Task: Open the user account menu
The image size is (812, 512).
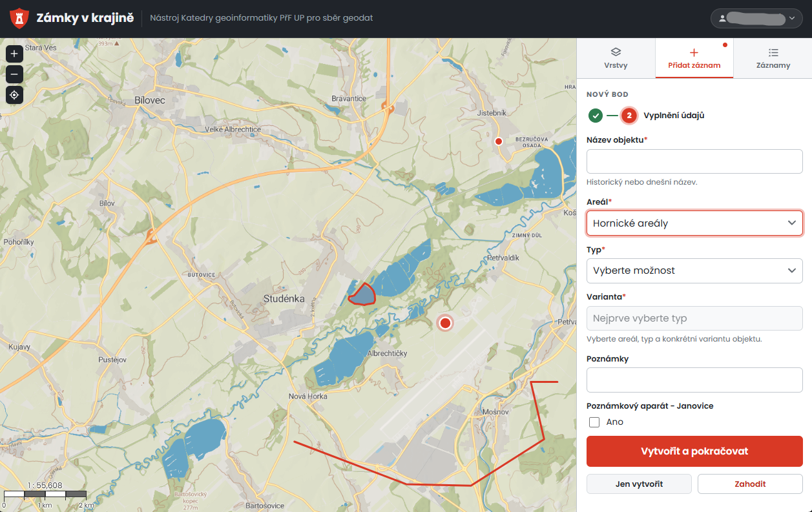Action: click(756, 18)
